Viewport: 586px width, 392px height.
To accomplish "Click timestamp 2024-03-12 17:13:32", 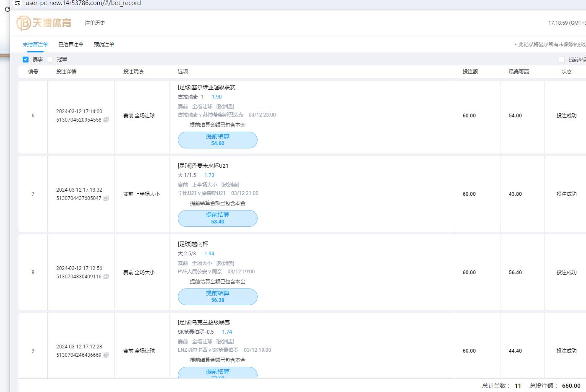I will click(79, 190).
